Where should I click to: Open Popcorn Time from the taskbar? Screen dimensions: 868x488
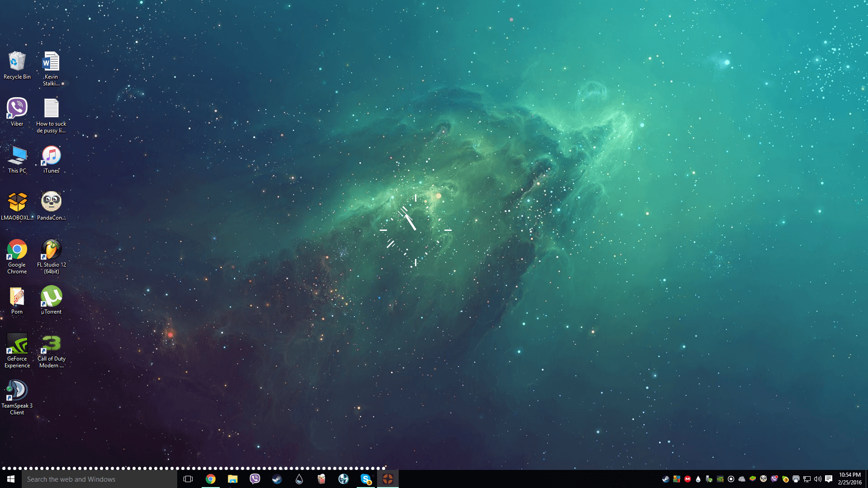321,479
